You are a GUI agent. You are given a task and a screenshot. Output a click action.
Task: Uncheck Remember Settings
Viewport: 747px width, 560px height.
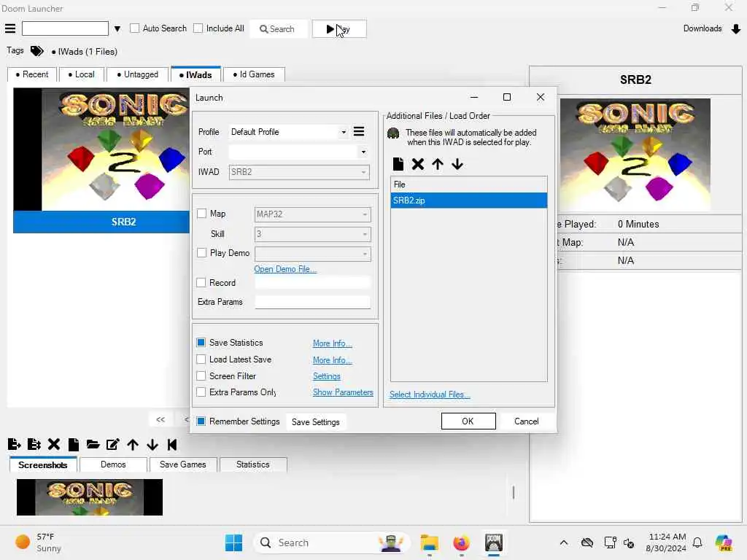(201, 421)
